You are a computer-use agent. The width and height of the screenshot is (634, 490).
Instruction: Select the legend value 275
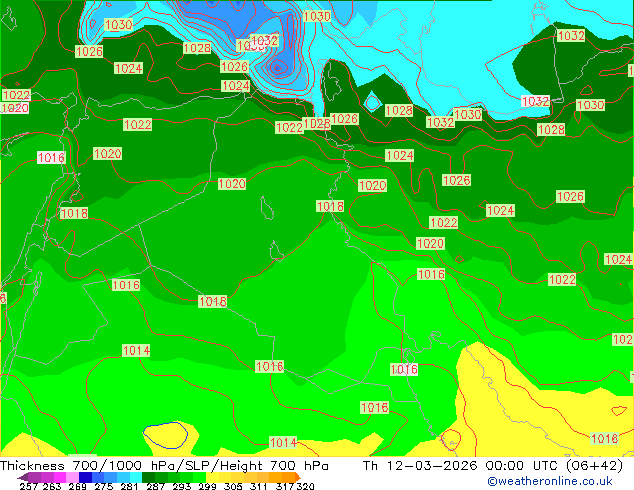coord(104,486)
